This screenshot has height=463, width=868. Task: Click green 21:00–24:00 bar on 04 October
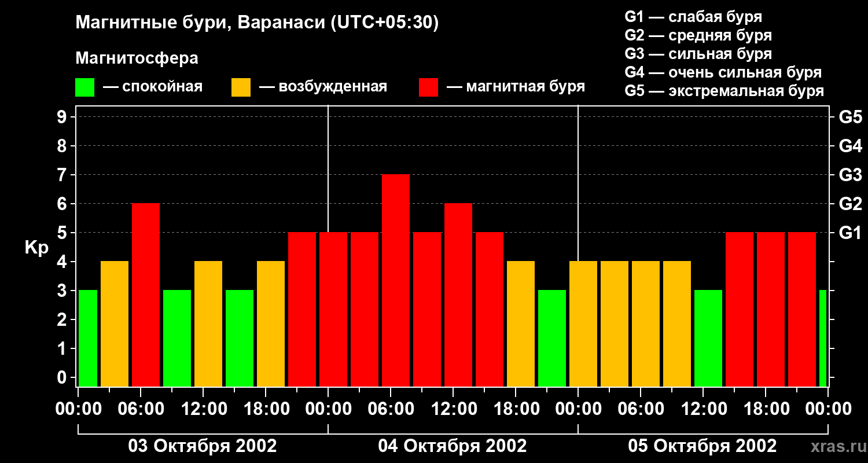pos(552,338)
